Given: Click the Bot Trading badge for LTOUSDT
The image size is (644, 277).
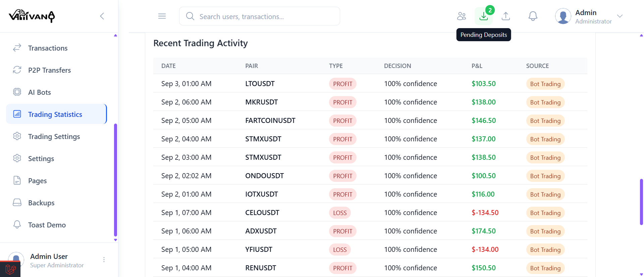Looking at the screenshot, I should pyautogui.click(x=545, y=84).
